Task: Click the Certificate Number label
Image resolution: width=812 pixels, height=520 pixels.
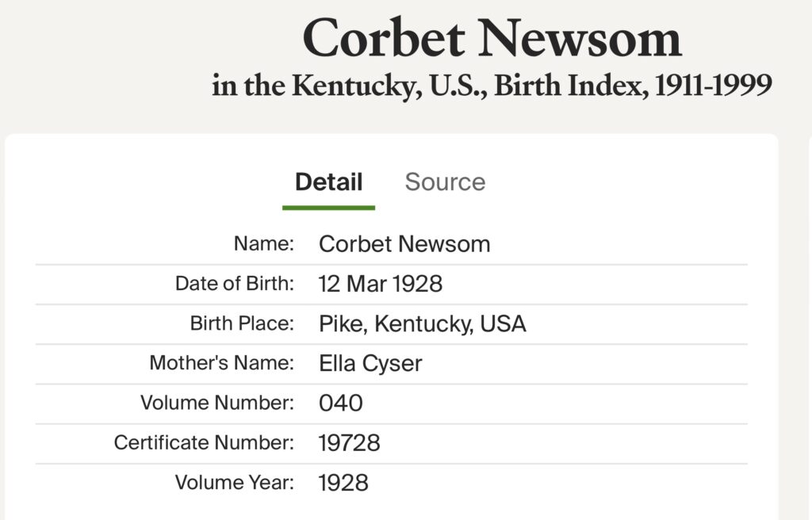Action: click(204, 442)
